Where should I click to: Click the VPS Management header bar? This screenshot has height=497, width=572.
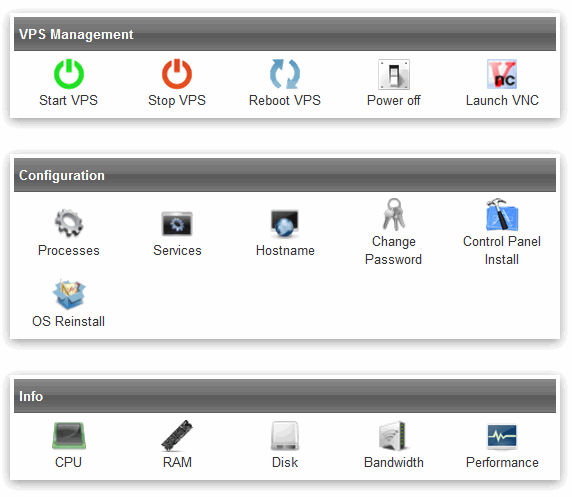click(x=285, y=34)
